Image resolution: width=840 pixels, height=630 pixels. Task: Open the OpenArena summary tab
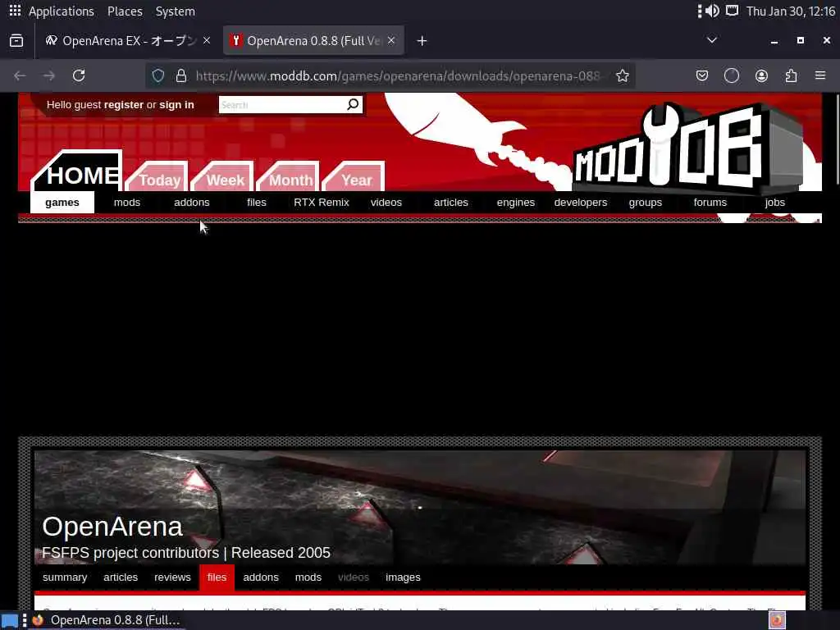tap(65, 577)
